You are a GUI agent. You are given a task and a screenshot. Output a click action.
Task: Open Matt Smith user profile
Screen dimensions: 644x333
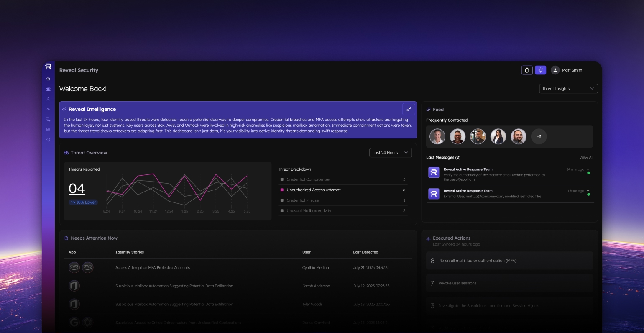point(567,70)
